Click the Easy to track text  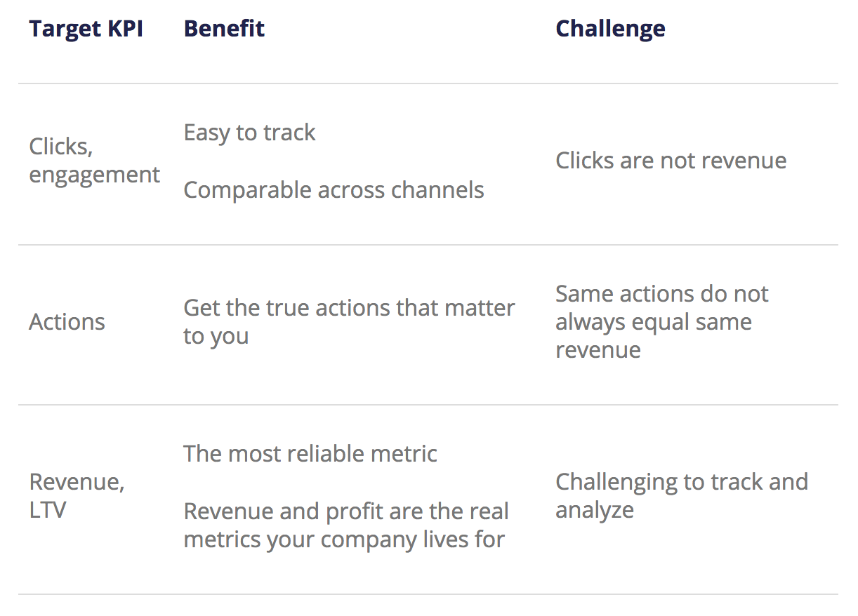249,133
